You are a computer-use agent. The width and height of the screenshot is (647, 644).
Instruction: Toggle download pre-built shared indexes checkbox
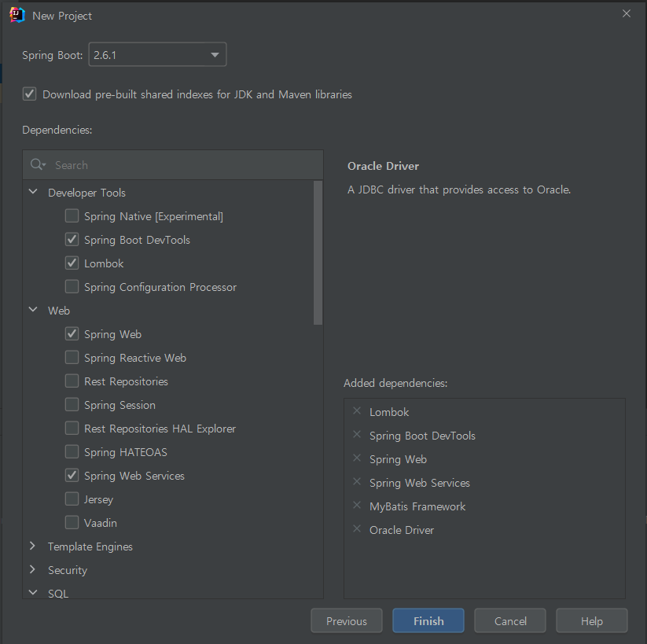click(x=29, y=94)
